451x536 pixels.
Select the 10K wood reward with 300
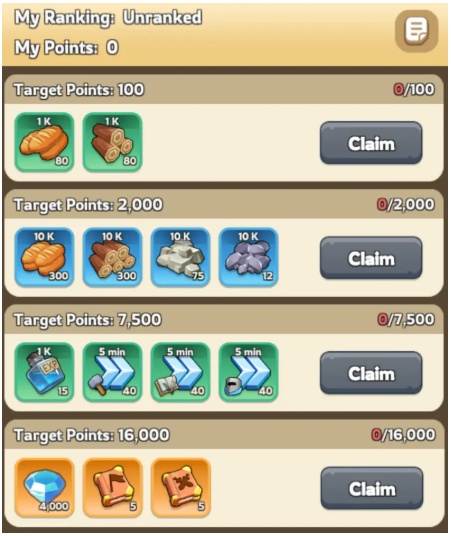coord(112,257)
